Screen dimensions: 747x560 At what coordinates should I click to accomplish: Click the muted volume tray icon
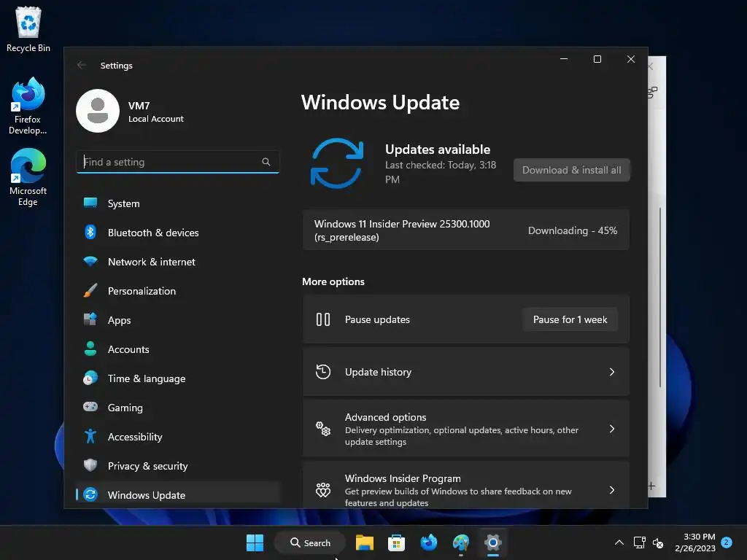658,542
